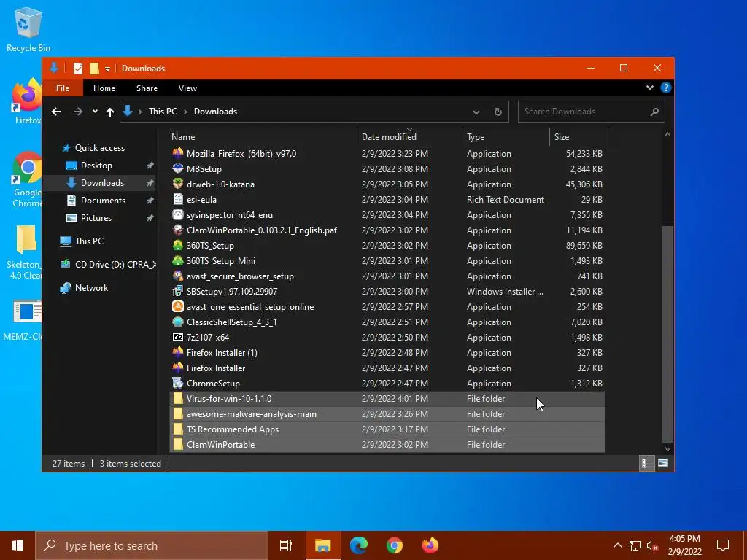The image size is (747, 560).
Task: Select the SBSetupv1.97.109.29907 installer icon
Action: click(178, 291)
